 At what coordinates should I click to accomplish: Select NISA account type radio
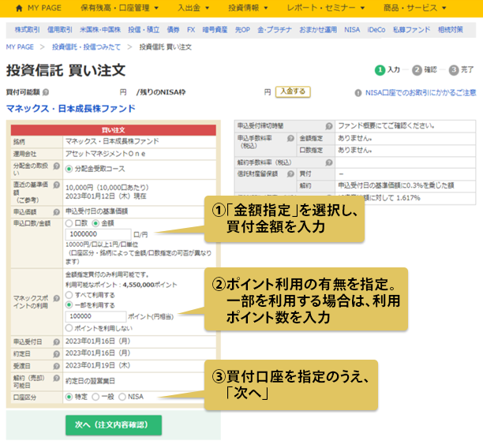click(122, 396)
